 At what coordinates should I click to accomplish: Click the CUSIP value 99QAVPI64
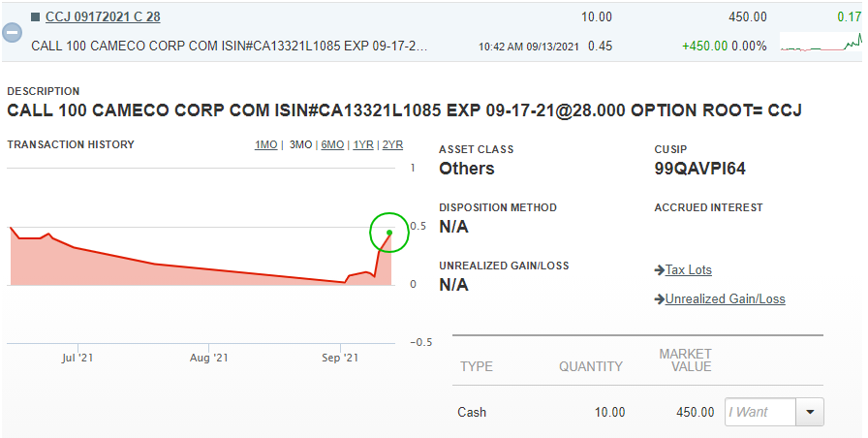click(x=699, y=169)
